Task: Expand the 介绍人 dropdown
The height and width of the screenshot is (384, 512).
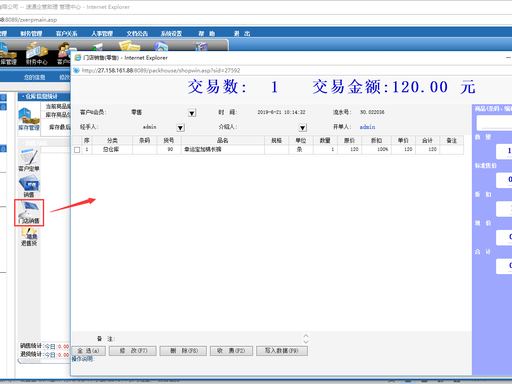Action: click(302, 128)
